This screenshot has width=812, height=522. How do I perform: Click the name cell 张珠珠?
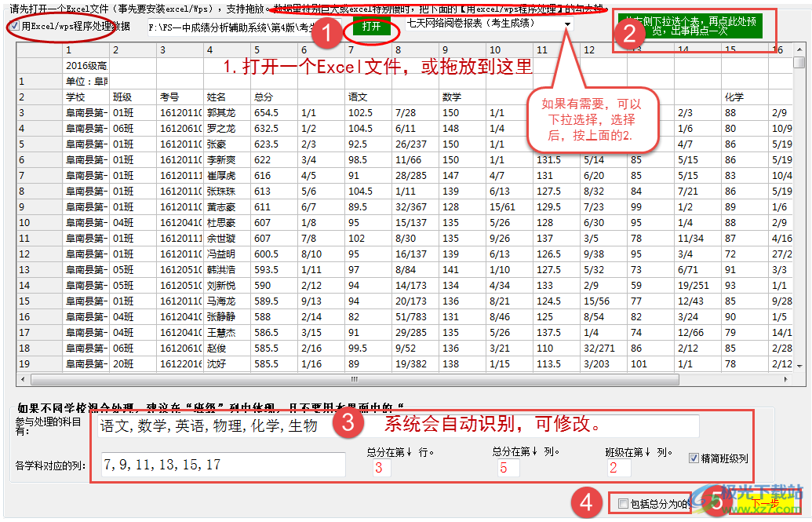click(228, 192)
